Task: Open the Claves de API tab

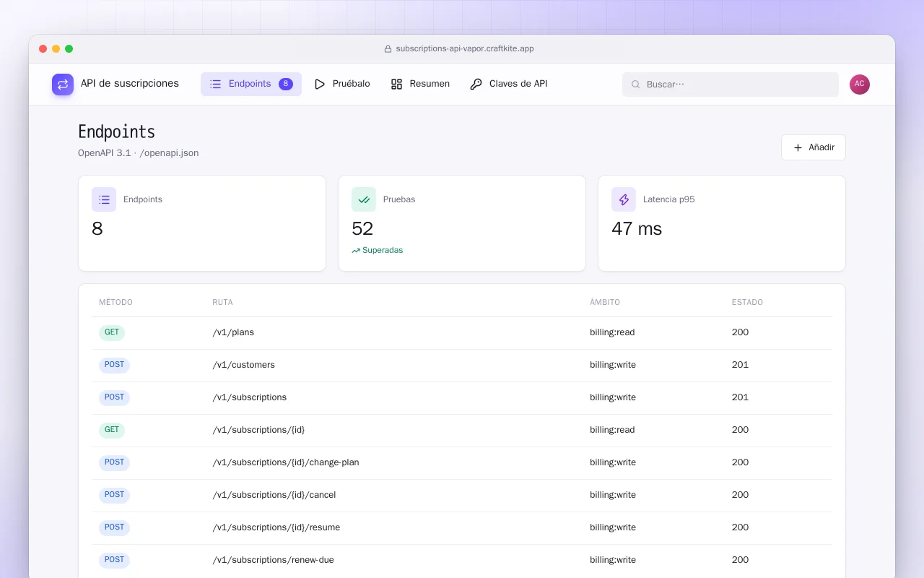Action: 509,84
